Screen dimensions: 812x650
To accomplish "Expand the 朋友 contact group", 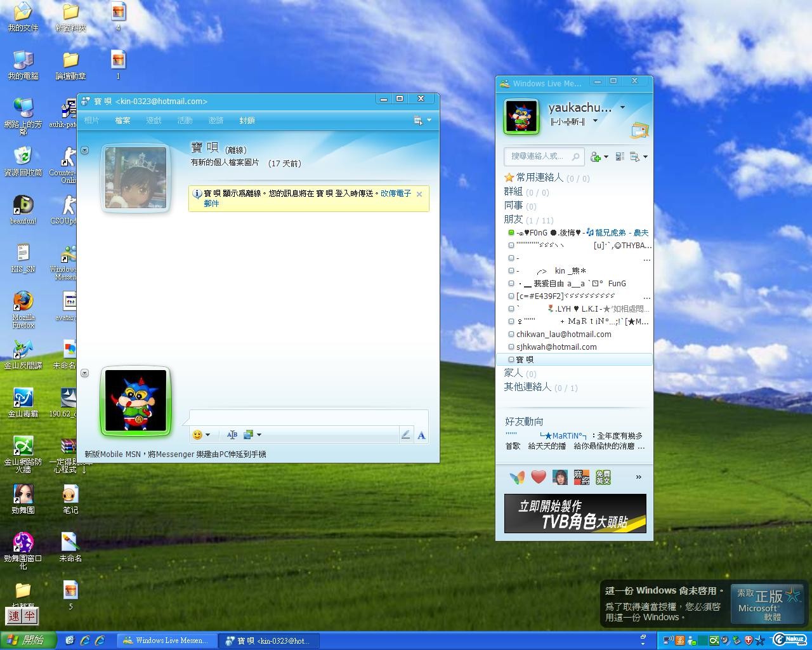I will click(513, 219).
